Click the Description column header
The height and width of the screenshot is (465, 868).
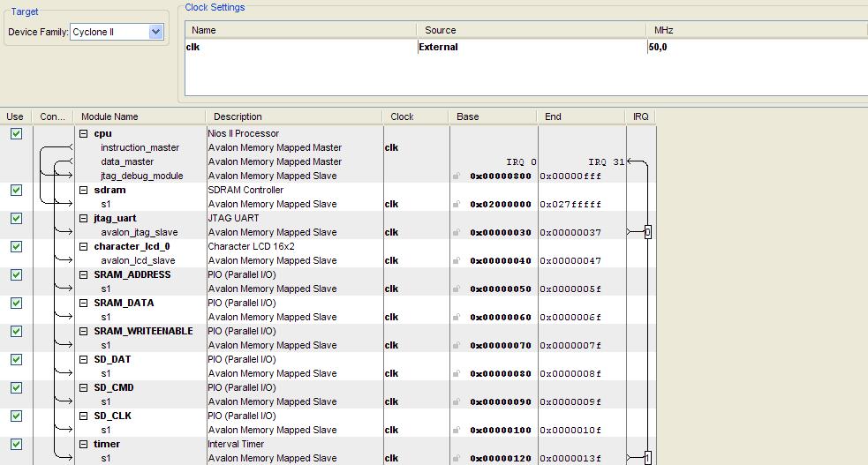tap(294, 116)
